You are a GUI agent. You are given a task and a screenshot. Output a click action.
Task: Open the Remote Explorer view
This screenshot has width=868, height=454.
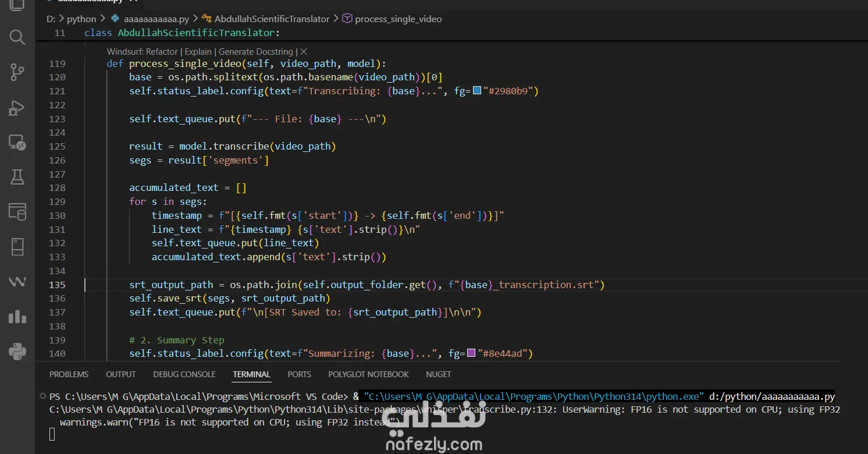17,142
